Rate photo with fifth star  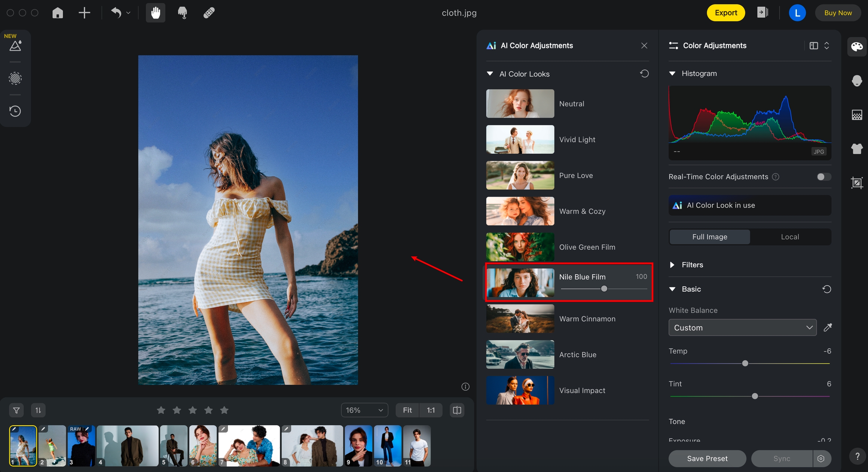tap(224, 410)
